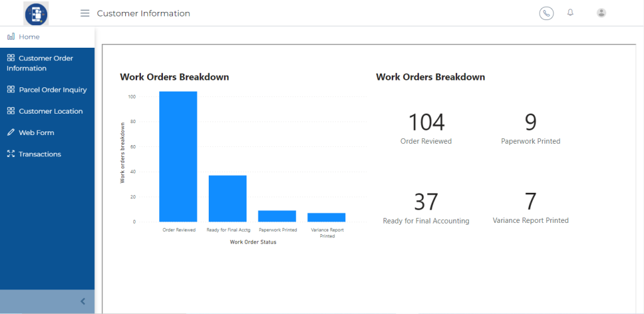Click the Variance Report Printed bar
644x314 pixels.
coord(326,217)
